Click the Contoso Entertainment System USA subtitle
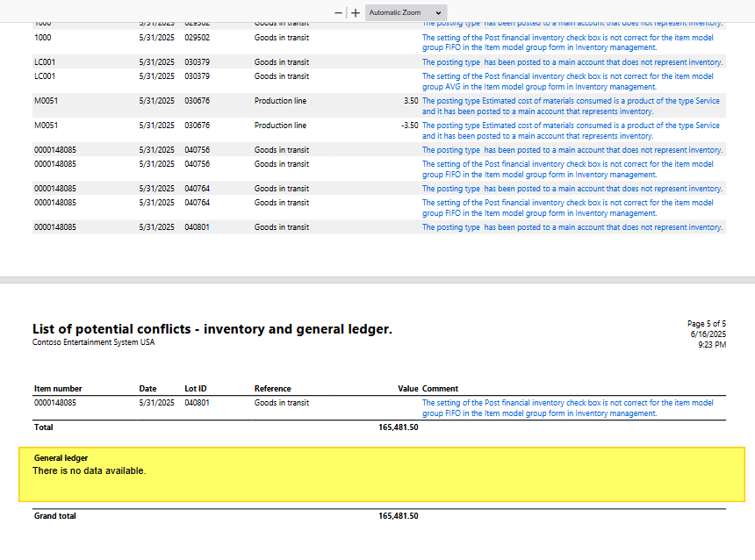This screenshot has width=755, height=560. click(93, 342)
